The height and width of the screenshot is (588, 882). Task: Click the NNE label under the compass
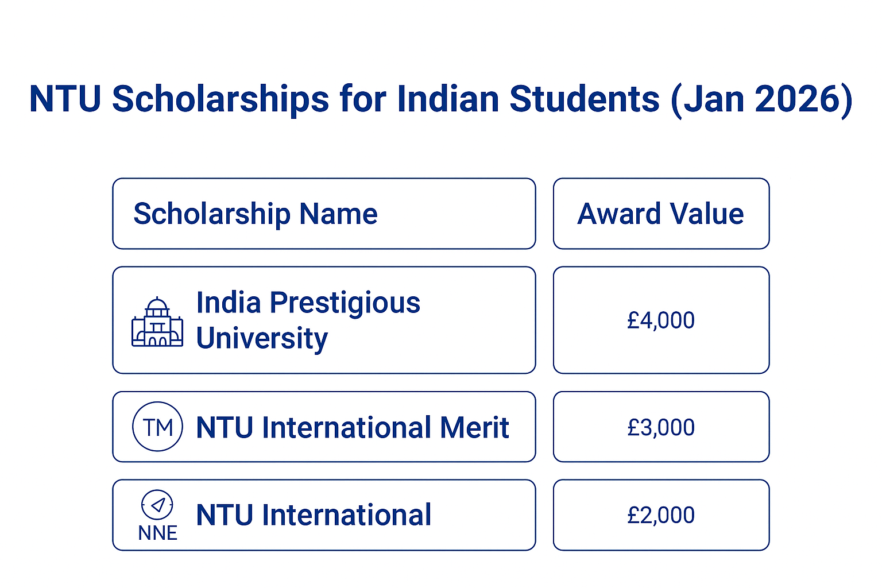coord(157,533)
